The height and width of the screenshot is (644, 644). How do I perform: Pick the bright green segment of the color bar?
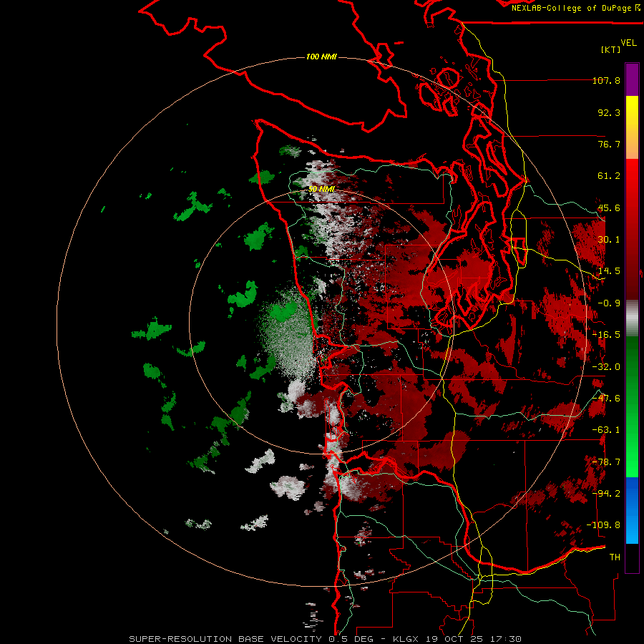point(632,406)
